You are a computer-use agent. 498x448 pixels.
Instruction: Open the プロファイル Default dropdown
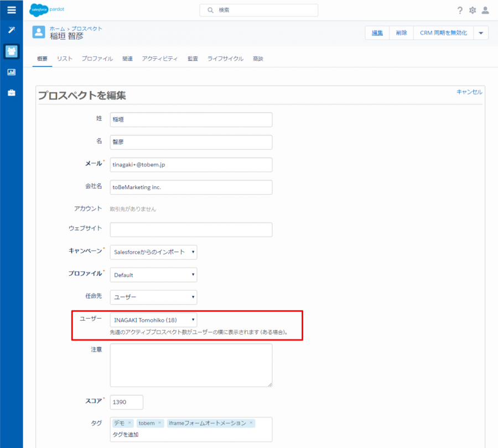[x=153, y=275]
